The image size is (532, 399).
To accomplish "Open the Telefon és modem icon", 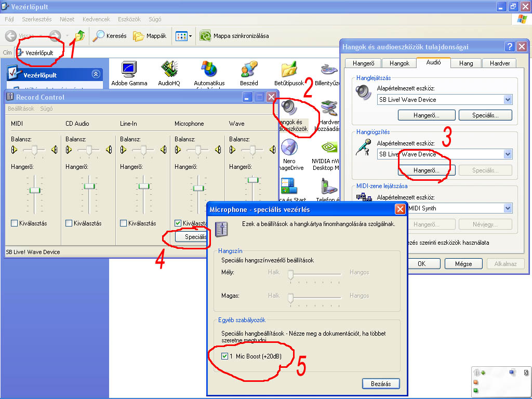I will (329, 187).
